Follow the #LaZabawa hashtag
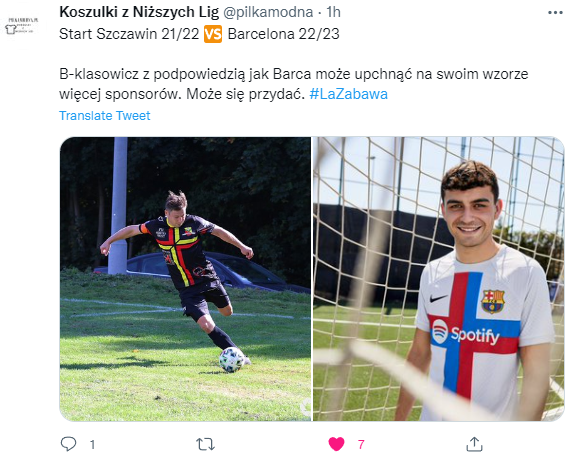 click(349, 94)
